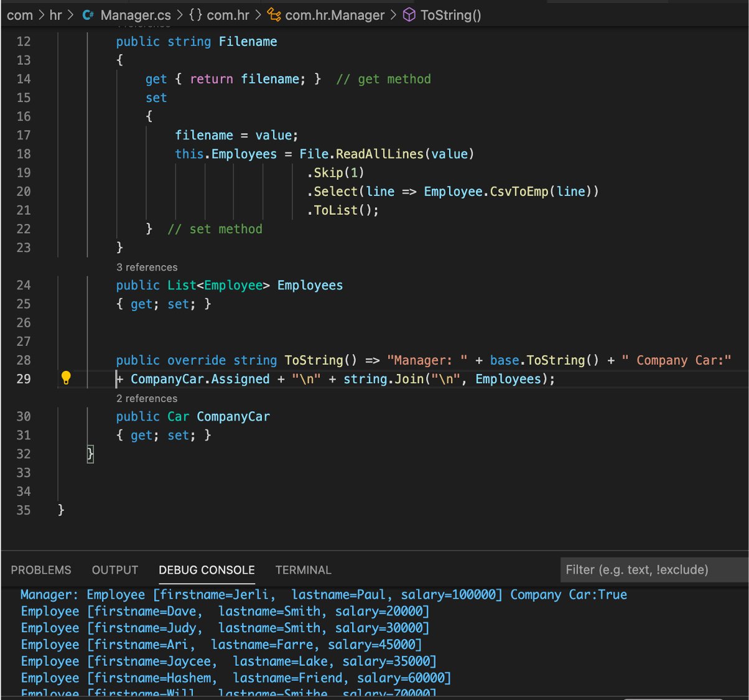Open the '3 references' code lens
Image resolution: width=749 pixels, height=700 pixels.
point(147,267)
